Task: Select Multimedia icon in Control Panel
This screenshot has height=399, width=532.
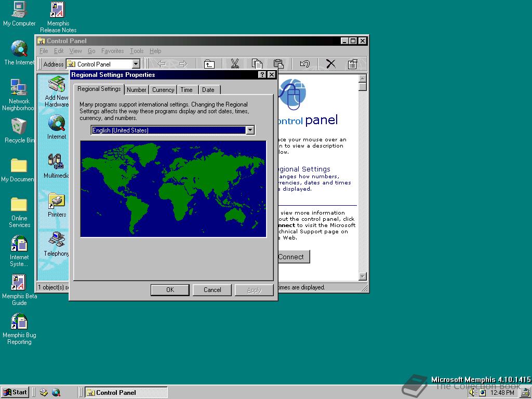Action: coord(56,166)
